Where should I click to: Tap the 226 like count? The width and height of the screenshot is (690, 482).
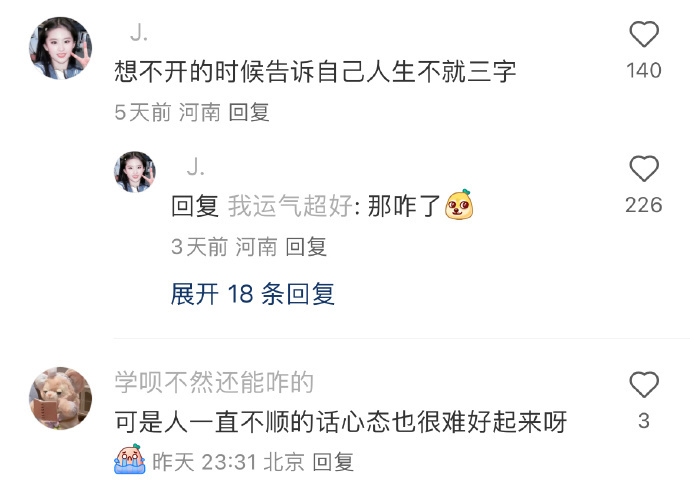coord(644,205)
